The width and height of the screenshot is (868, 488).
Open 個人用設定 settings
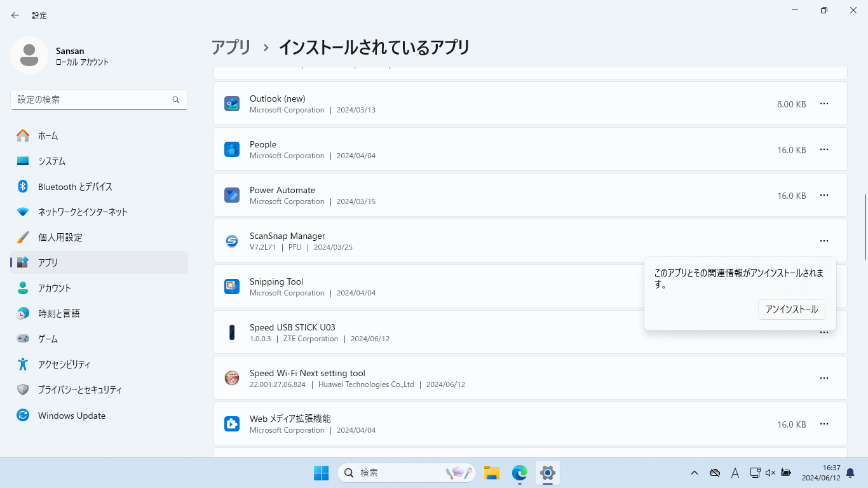(99, 237)
